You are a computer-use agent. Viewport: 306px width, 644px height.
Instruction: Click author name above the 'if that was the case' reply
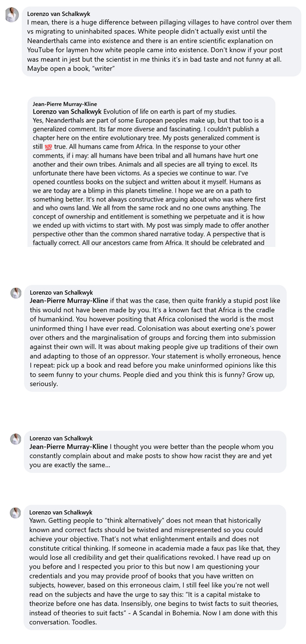[x=61, y=292]
